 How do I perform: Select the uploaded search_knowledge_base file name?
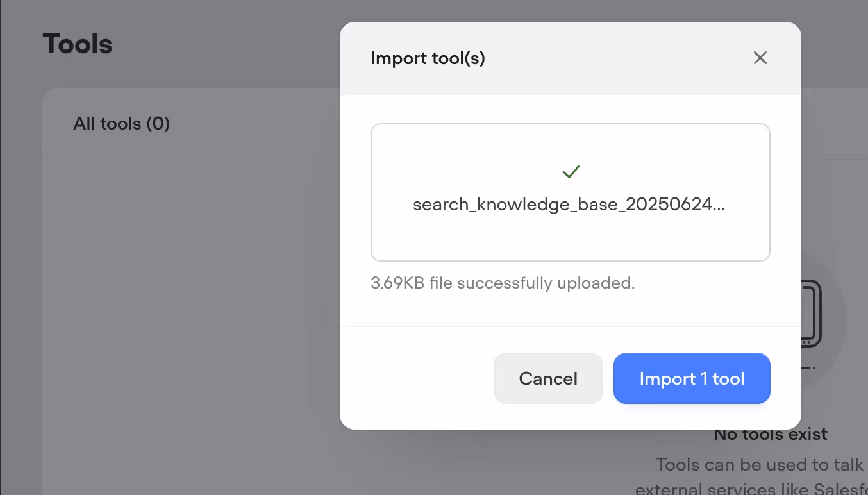(569, 205)
